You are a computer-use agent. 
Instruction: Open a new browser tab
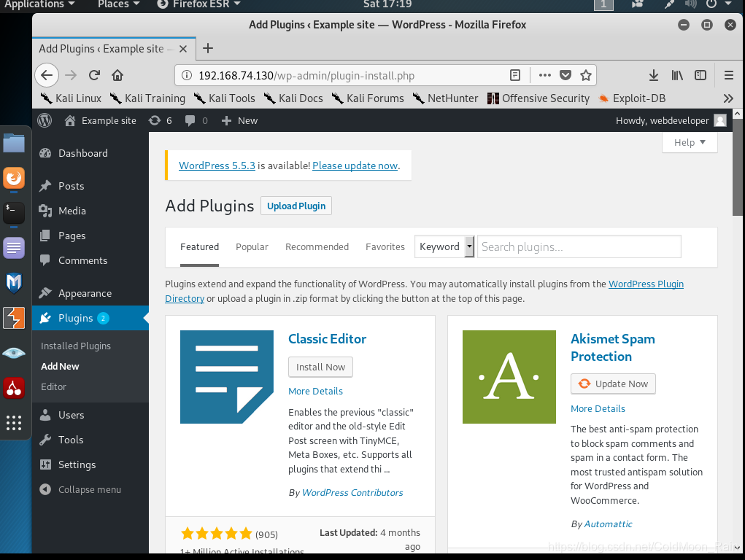(x=208, y=48)
